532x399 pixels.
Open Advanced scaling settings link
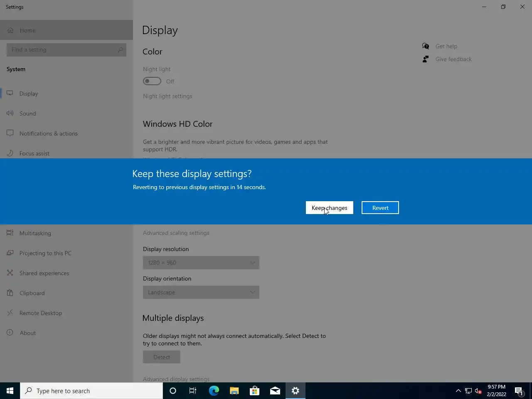tap(176, 233)
